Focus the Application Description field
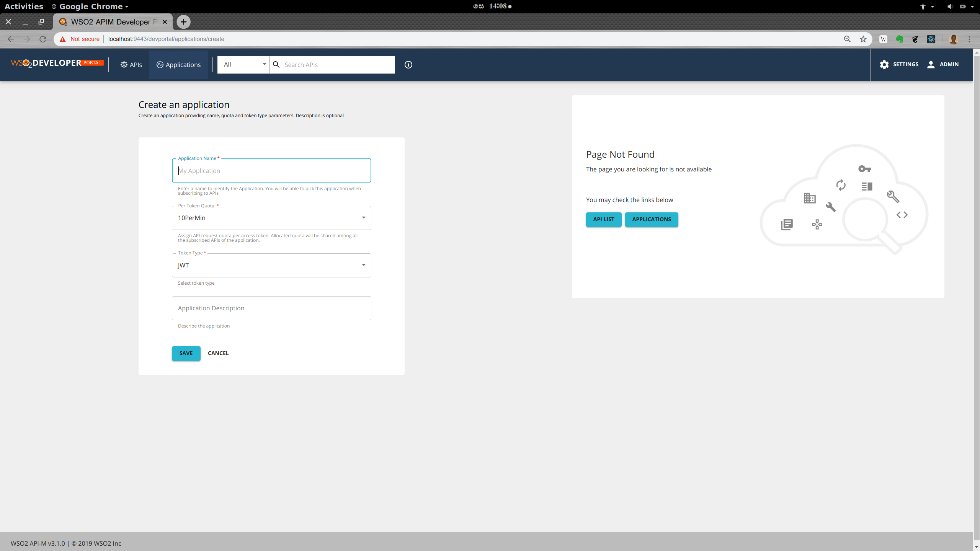The image size is (980, 551). click(x=271, y=308)
